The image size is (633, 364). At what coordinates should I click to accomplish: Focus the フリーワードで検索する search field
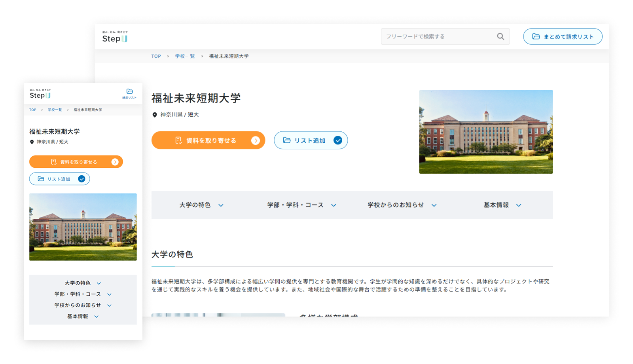(437, 36)
